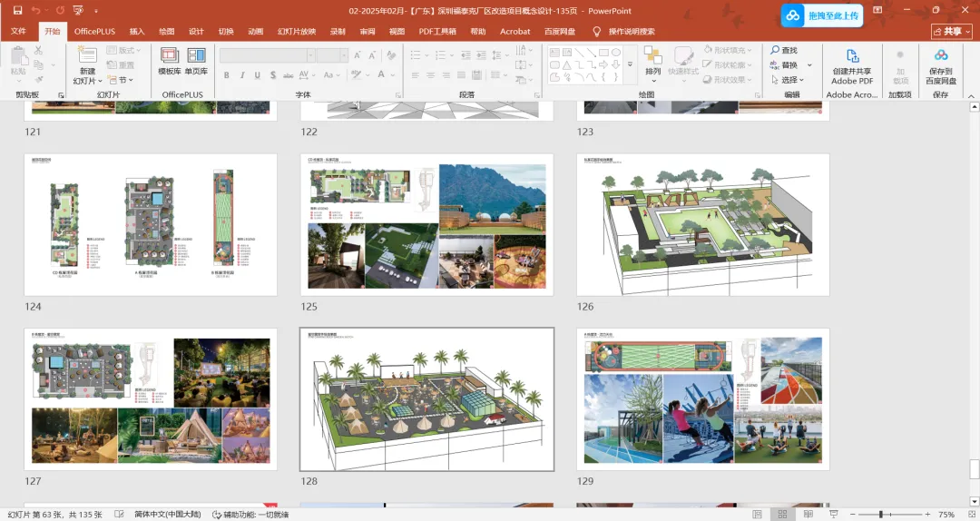Switch to the 视图 view tab
The width and height of the screenshot is (980, 521).
tap(397, 31)
